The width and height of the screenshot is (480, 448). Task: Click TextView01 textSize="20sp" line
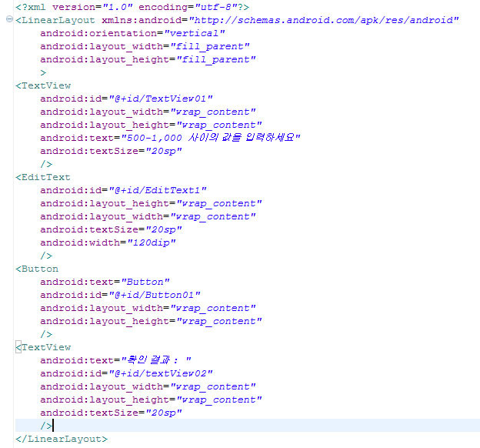click(111, 151)
